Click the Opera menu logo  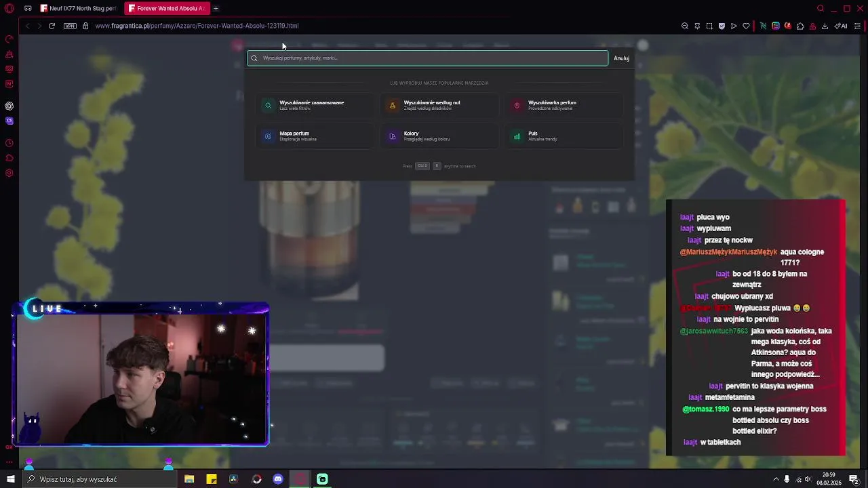tap(9, 8)
